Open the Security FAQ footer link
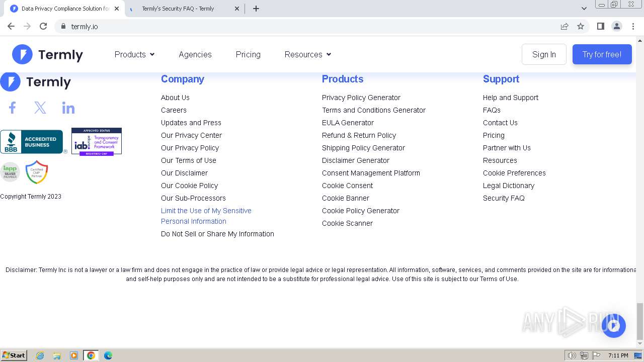Viewport: 644px width, 362px height. click(x=504, y=198)
